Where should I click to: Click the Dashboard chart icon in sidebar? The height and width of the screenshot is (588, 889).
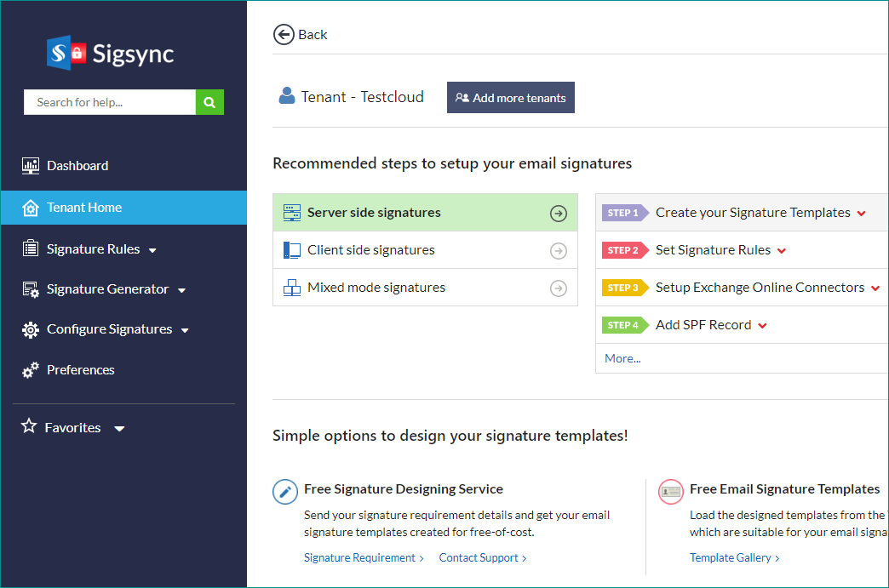31,166
